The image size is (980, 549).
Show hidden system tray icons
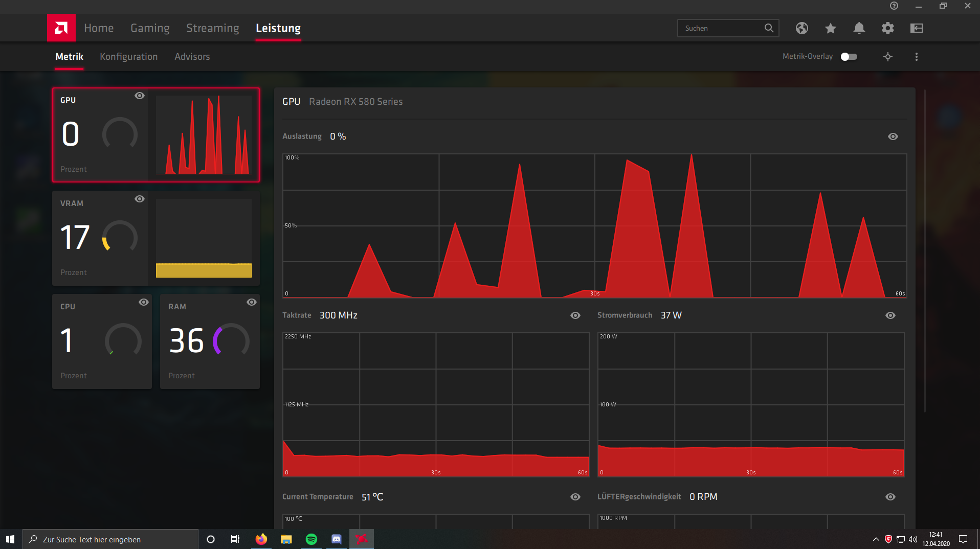(876, 539)
